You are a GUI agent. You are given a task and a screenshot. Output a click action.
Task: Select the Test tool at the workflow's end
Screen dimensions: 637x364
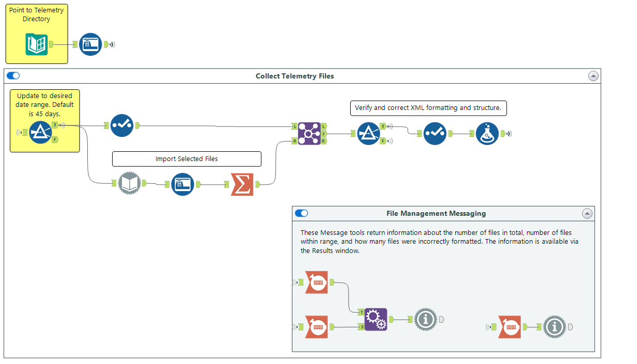pyautogui.click(x=487, y=133)
